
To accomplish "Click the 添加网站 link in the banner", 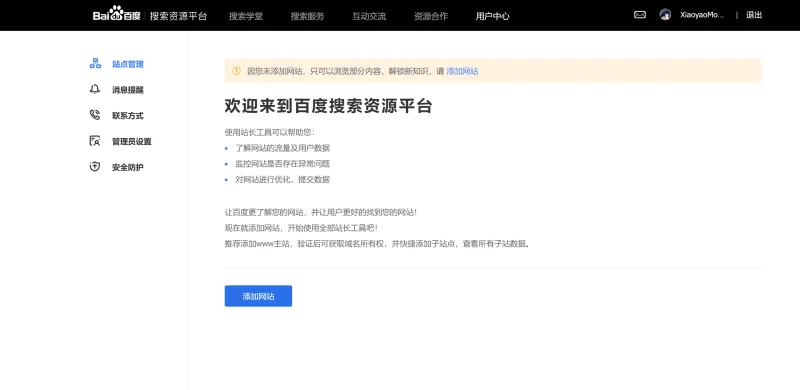I will [x=462, y=71].
